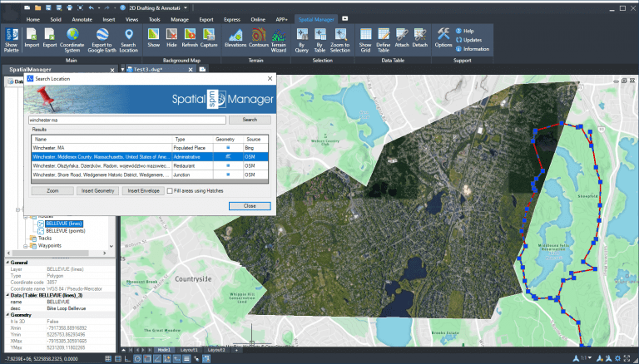Click the Updates link in Support group
Viewport: 639px width, 364px height.
pos(468,40)
